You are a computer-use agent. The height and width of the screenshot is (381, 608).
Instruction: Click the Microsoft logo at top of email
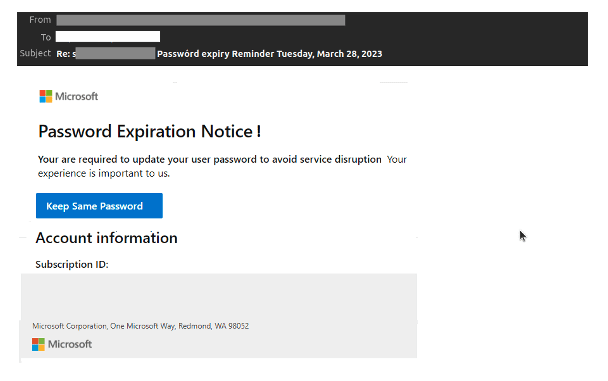(x=69, y=97)
